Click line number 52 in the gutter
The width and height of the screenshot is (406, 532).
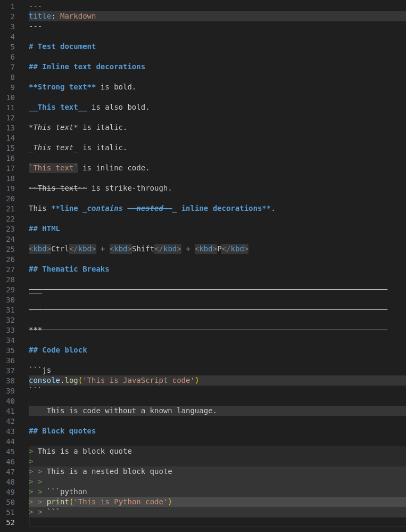[x=11, y=522]
